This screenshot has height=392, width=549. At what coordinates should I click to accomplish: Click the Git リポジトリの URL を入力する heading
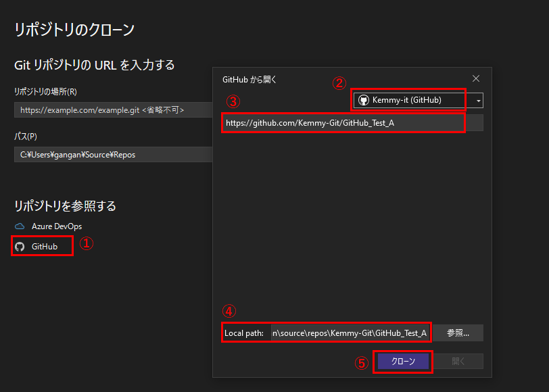(95, 65)
